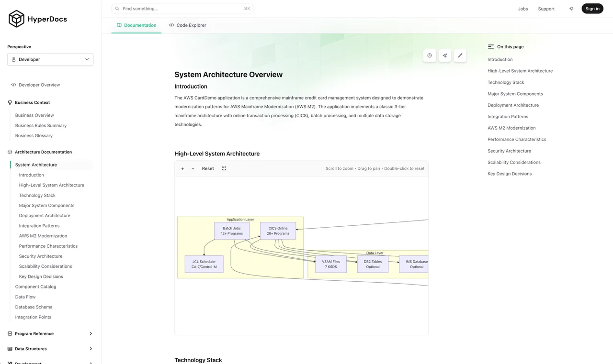The image size is (613, 364).
Task: Click the On this page list icon
Action: coord(491,47)
